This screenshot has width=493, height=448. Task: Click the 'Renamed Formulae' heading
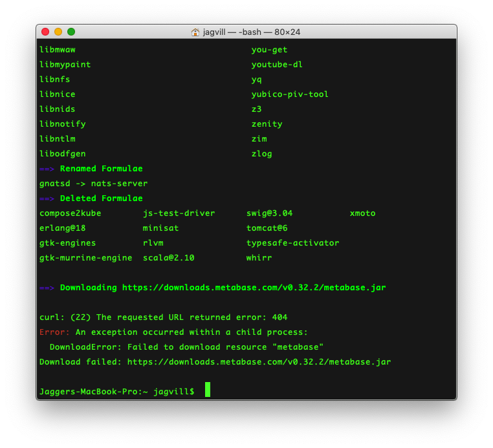point(101,169)
